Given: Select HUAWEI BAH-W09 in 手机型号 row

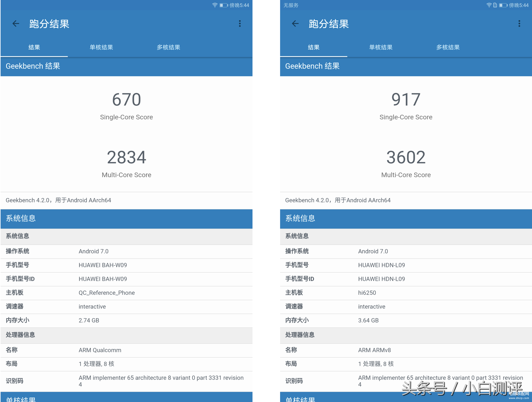Looking at the screenshot, I should [x=103, y=265].
